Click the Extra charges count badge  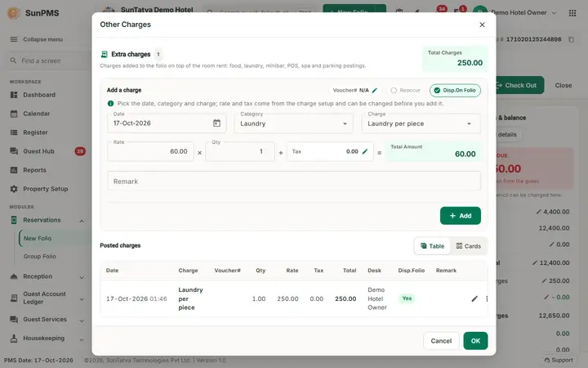[x=158, y=54]
